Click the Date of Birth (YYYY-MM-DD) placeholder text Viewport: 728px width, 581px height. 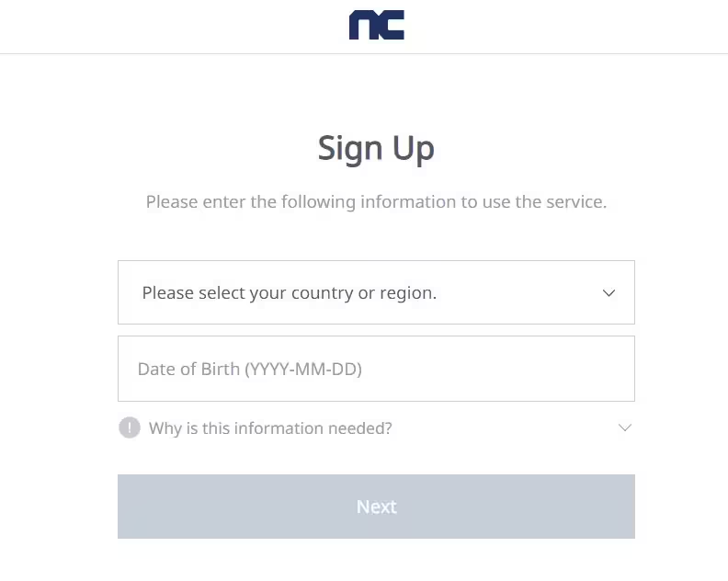tap(250, 370)
